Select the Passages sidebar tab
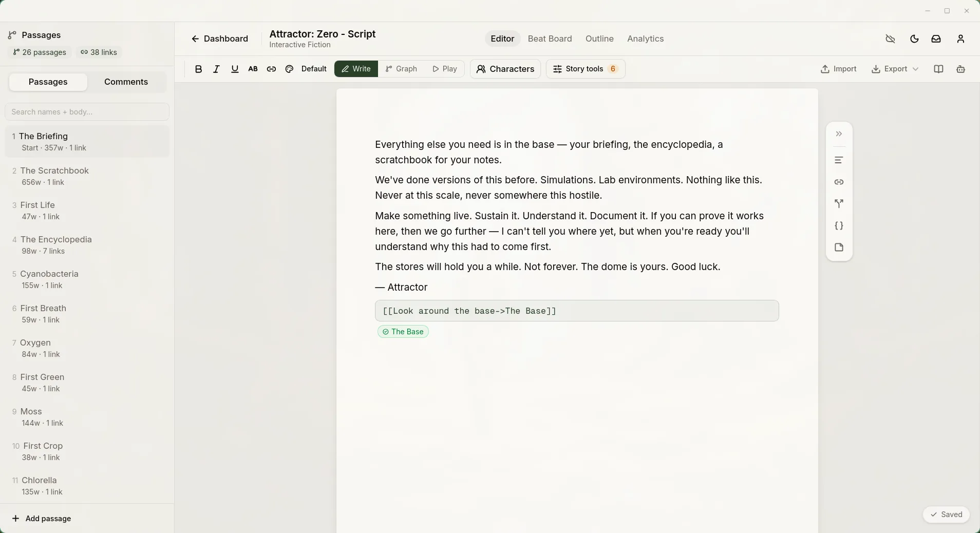Viewport: 980px width, 533px height. coord(48,82)
